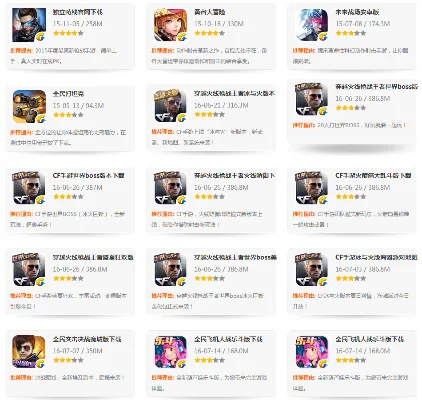
Task: Open the 全民打坦克 title link
Action: pos(68,94)
